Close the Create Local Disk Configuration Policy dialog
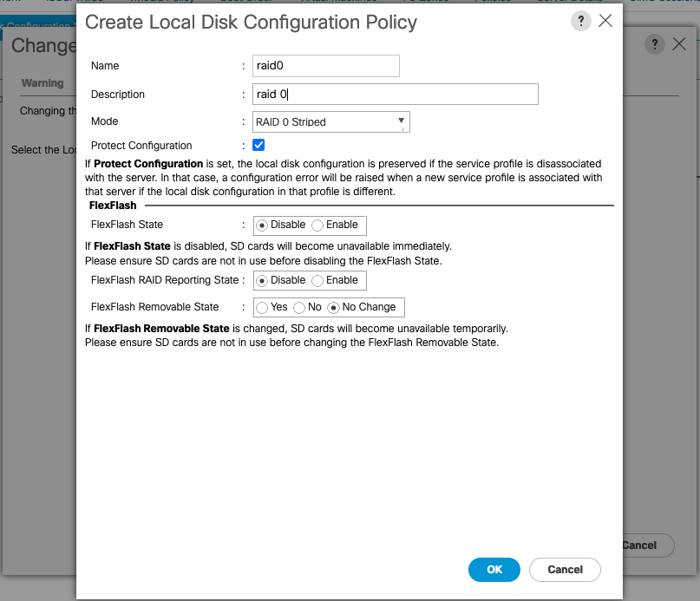Image resolution: width=700 pixels, height=601 pixels. [605, 21]
